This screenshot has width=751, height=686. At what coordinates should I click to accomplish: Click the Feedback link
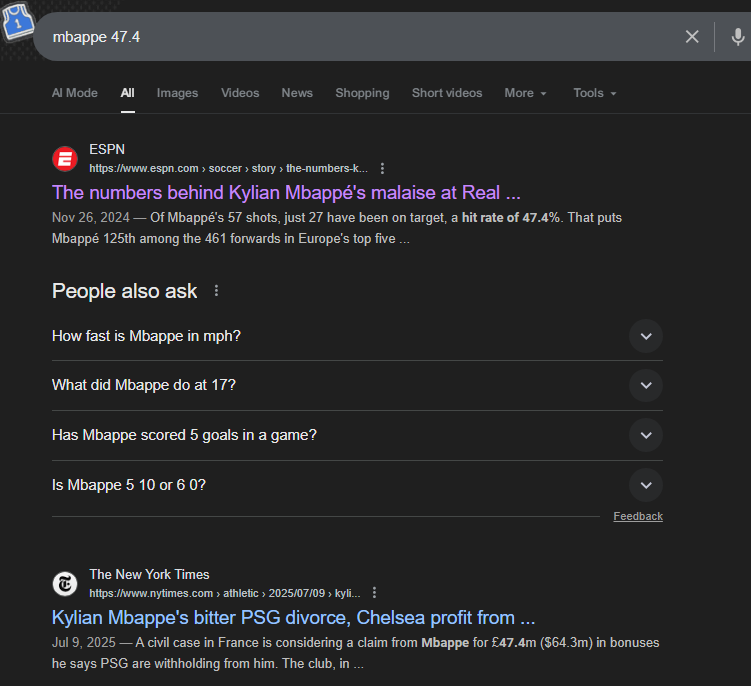[x=638, y=516]
